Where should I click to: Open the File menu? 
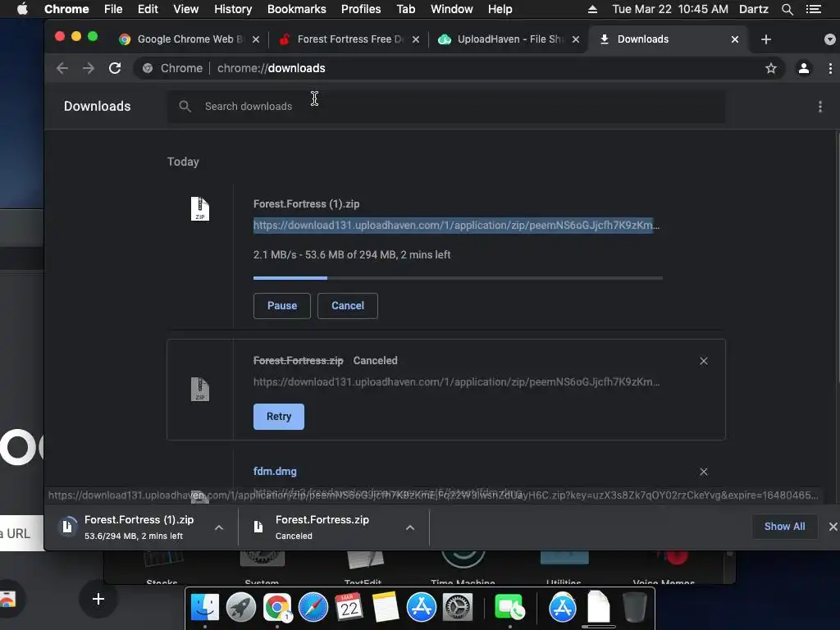[x=113, y=9]
